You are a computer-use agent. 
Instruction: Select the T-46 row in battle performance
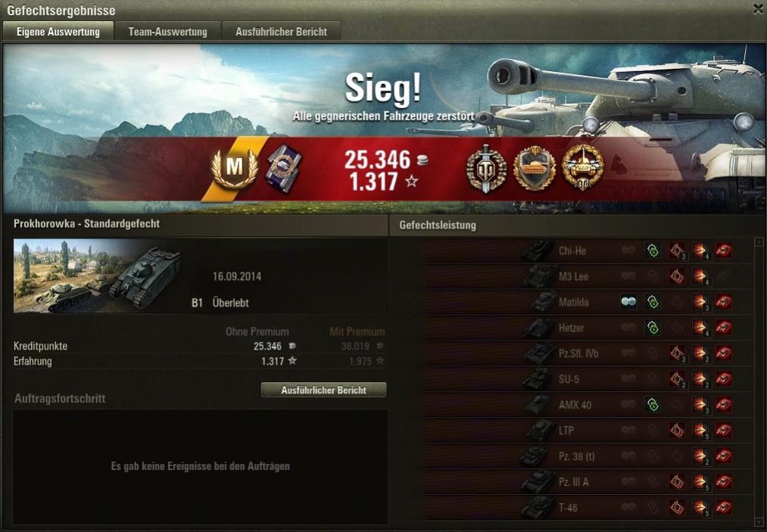point(578,508)
